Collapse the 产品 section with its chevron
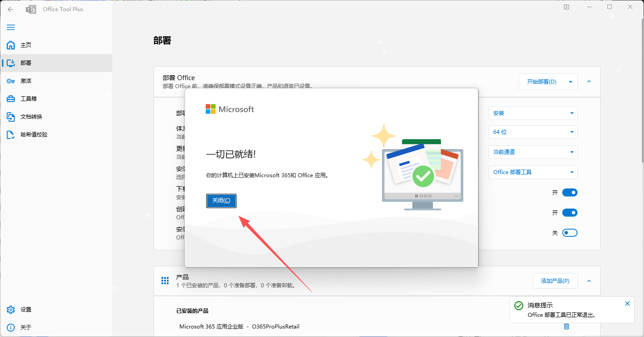Screen dimensions: 644x337 click(x=589, y=281)
